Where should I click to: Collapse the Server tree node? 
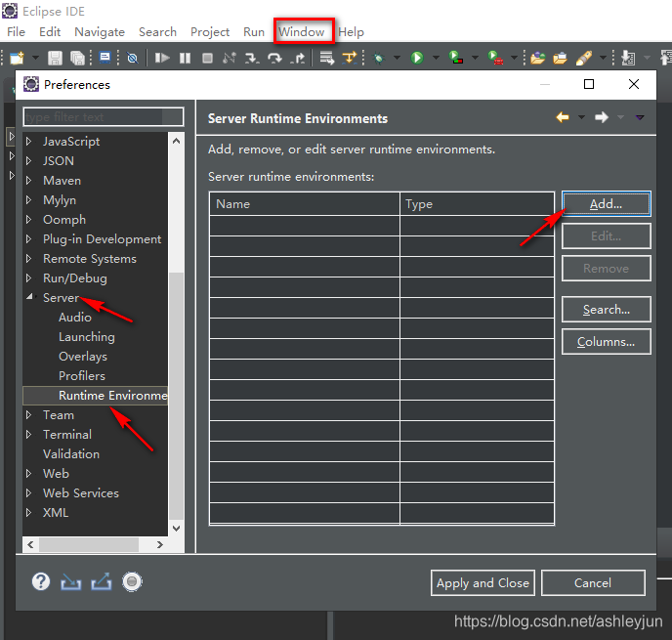pos(29,297)
